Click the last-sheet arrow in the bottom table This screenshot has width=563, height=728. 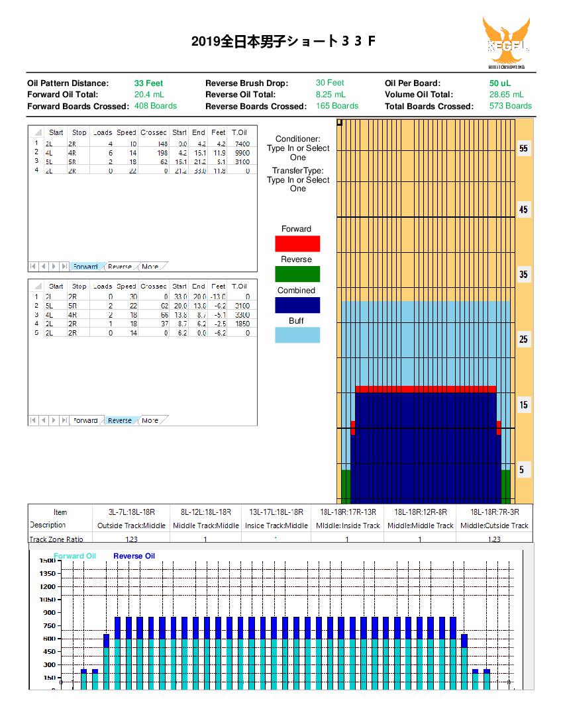pos(64,420)
